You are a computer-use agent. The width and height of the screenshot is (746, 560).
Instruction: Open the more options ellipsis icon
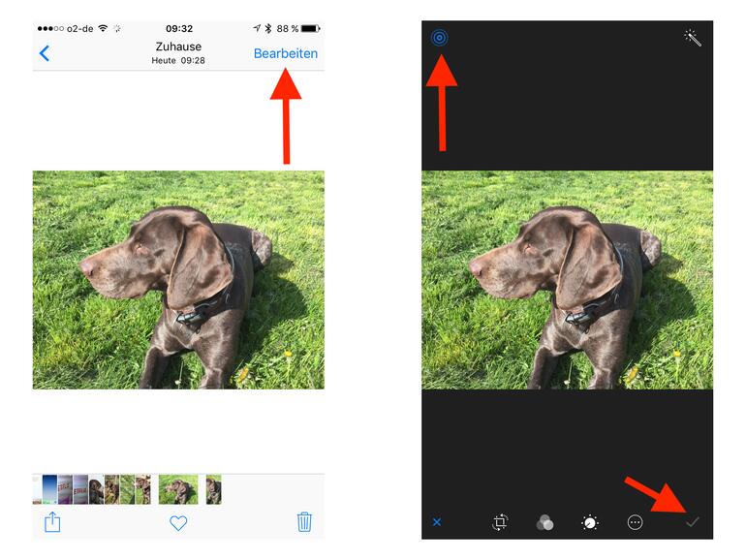pos(635,522)
